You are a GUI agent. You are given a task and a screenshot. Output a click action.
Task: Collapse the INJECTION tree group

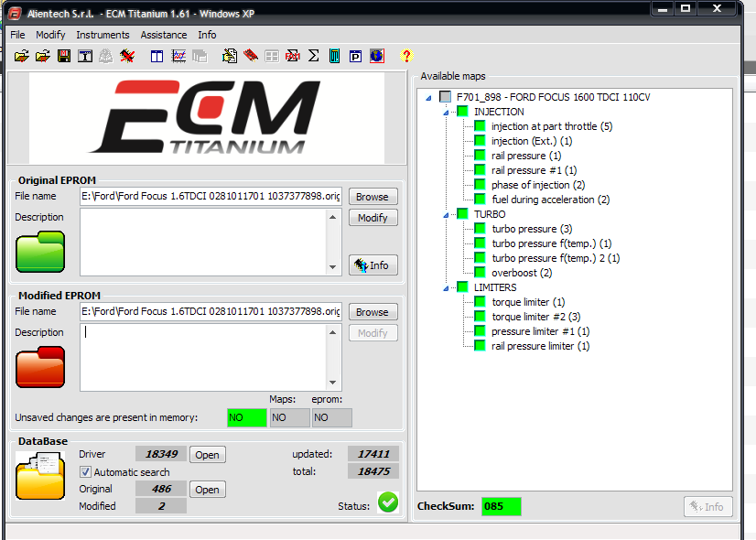point(446,113)
